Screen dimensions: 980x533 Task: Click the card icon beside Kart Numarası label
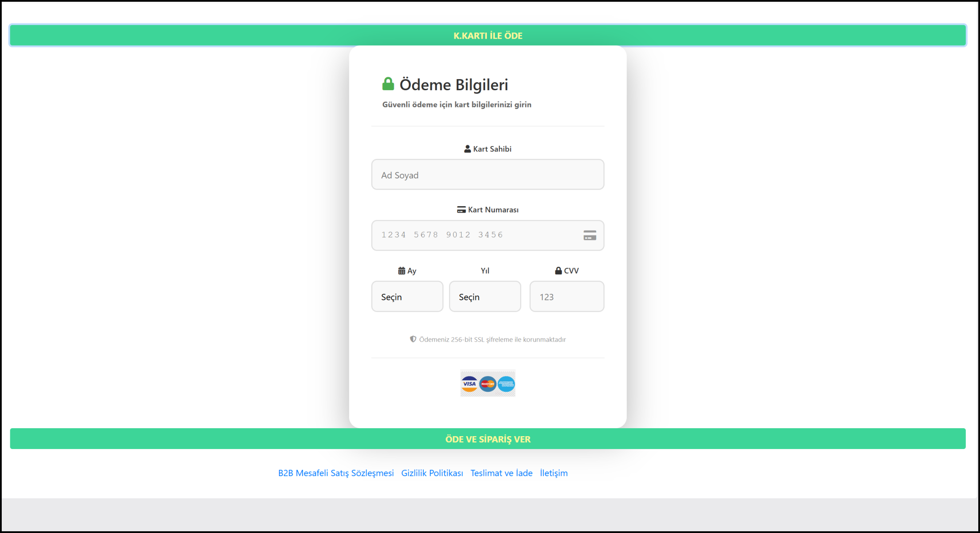tap(461, 210)
